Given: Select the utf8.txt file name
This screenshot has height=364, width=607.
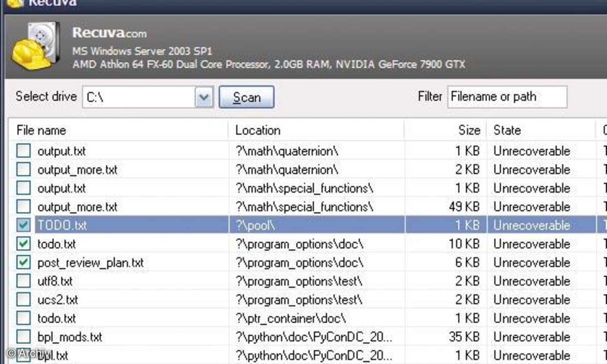Looking at the screenshot, I should [55, 281].
